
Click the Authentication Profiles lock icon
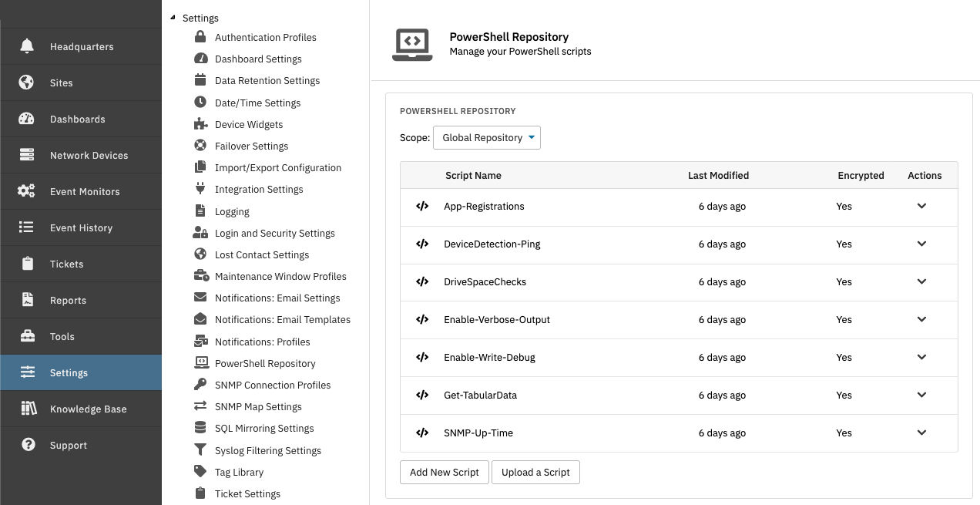pos(200,37)
